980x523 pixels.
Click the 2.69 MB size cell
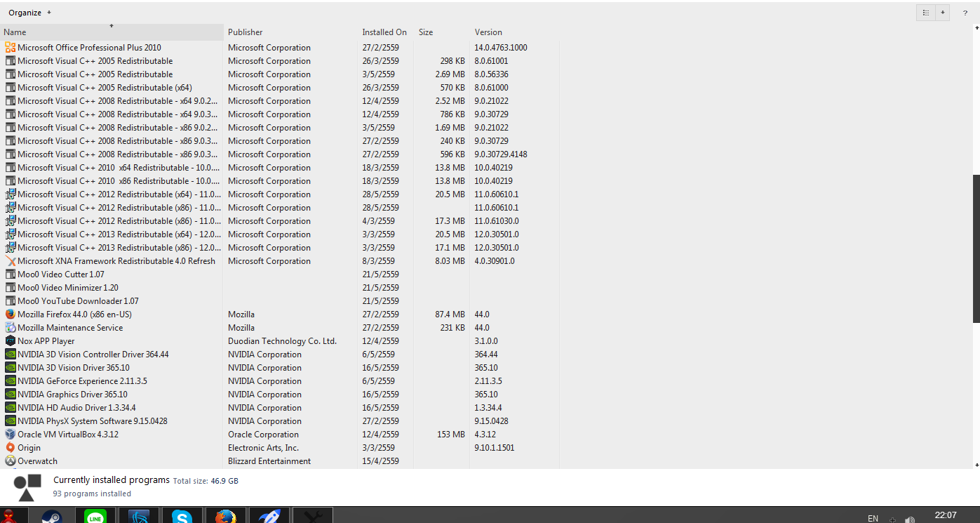[450, 74]
